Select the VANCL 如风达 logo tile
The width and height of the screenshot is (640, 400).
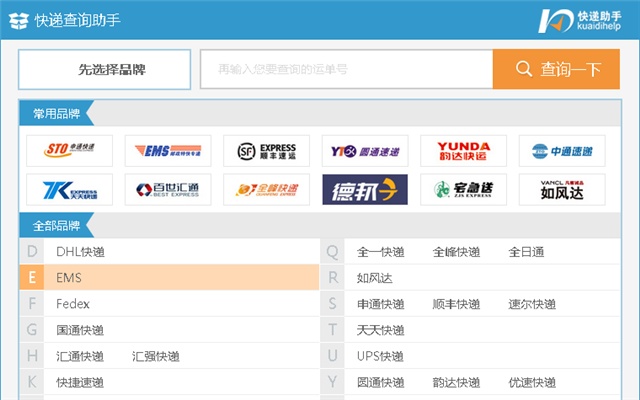click(x=562, y=189)
